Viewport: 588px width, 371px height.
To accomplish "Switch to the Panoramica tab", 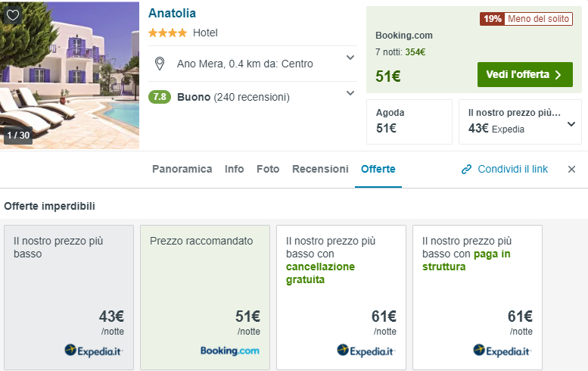I will click(182, 169).
